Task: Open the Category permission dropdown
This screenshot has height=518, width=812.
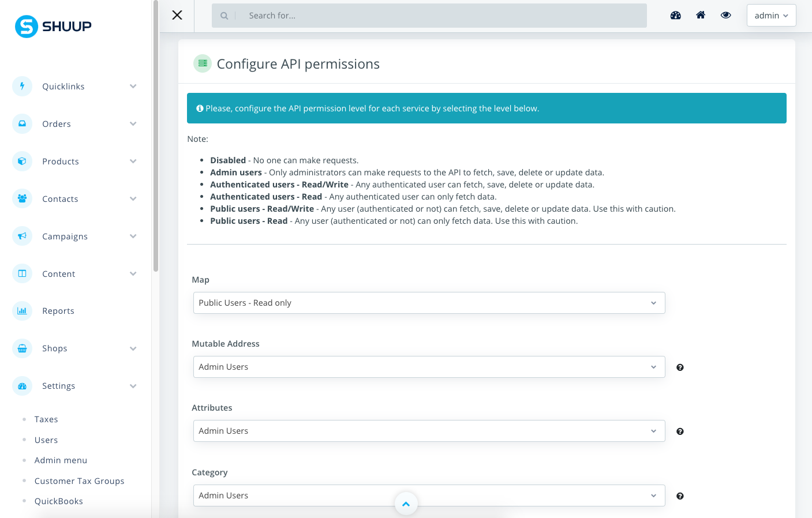Action: [429, 496]
